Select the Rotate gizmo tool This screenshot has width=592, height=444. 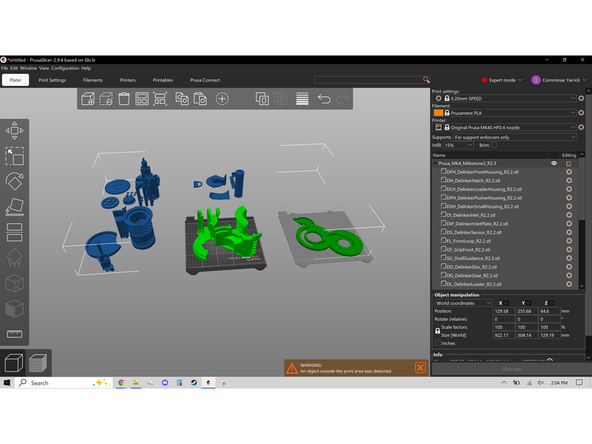coord(14,181)
